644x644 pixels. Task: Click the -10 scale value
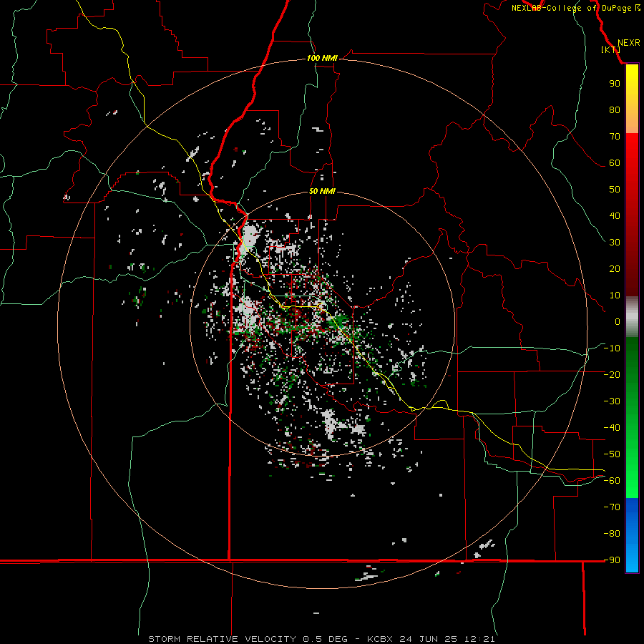coord(612,348)
